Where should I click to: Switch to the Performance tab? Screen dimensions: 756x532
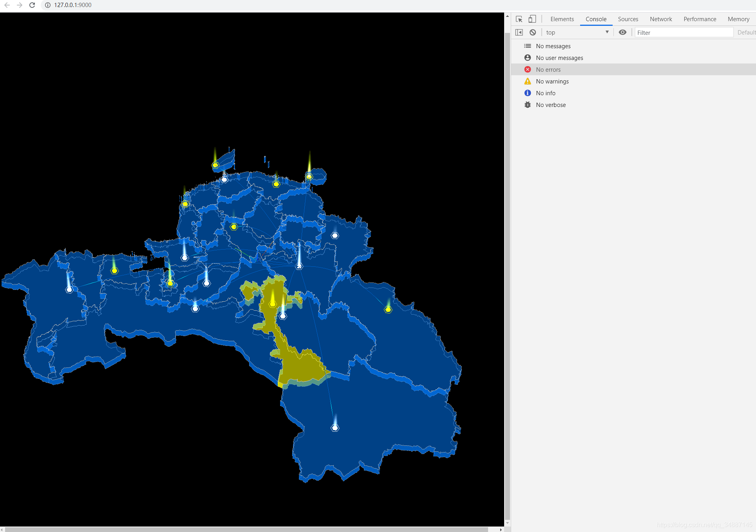coord(700,19)
